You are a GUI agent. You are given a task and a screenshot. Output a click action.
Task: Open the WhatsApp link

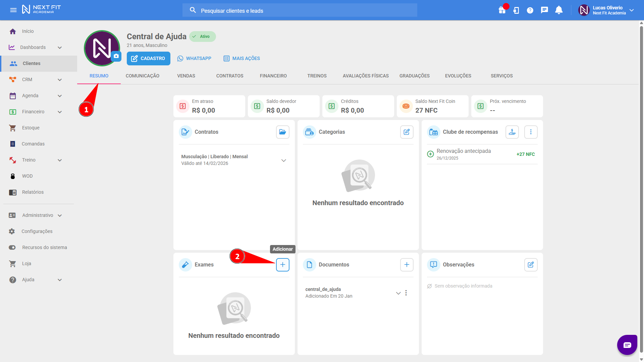coord(194,58)
